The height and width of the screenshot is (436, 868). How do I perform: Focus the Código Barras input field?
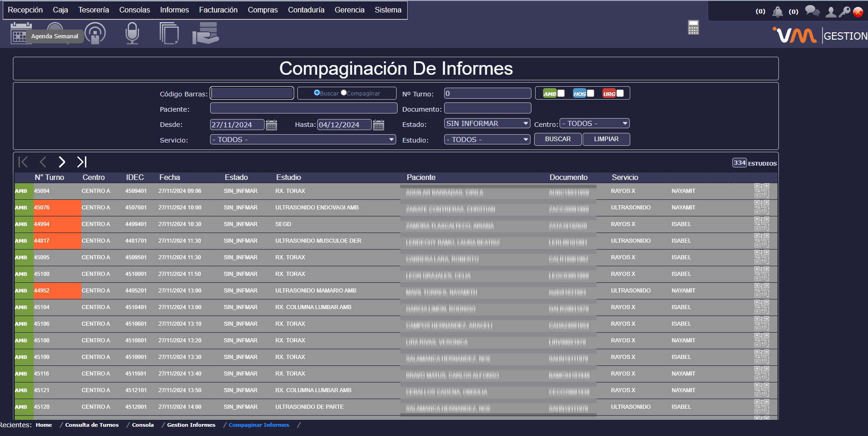[252, 93]
